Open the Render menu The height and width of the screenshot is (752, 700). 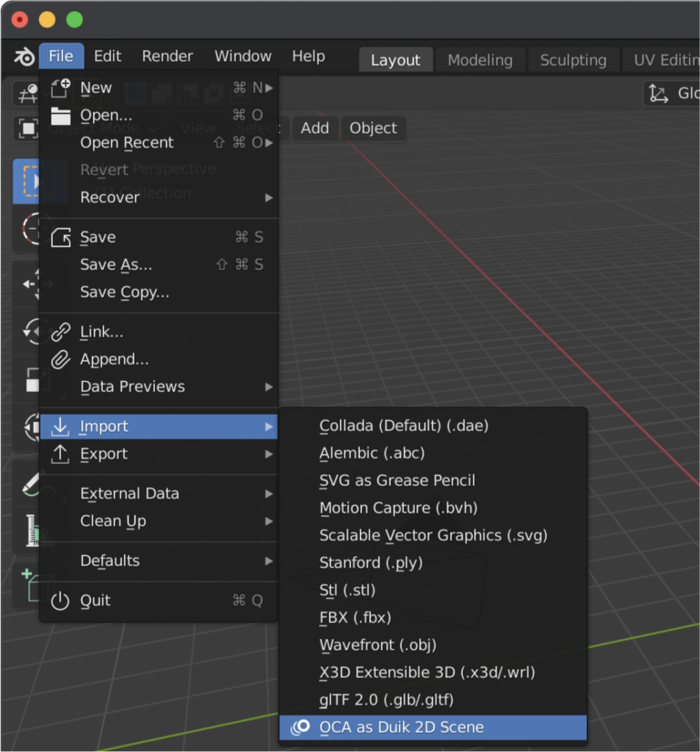(167, 56)
